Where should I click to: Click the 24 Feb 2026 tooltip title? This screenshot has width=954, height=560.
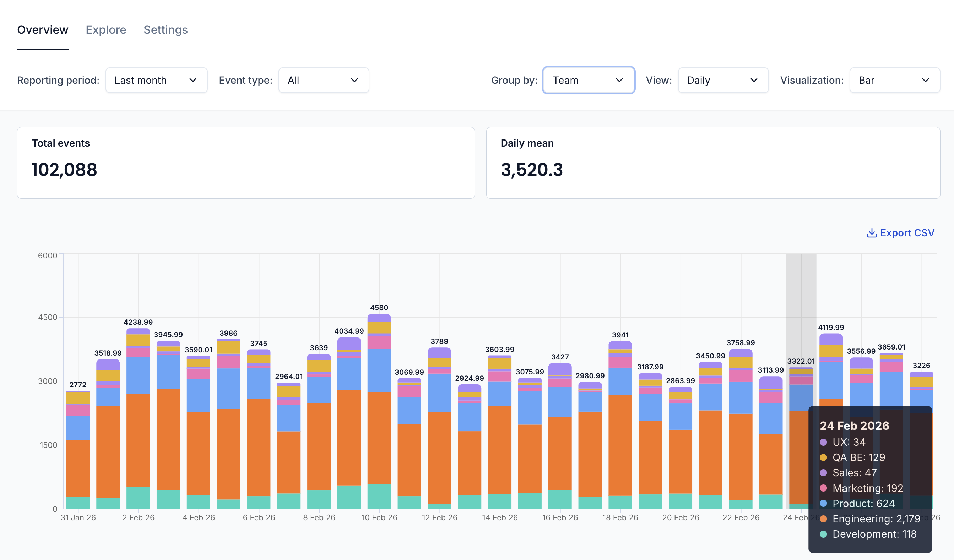(855, 426)
